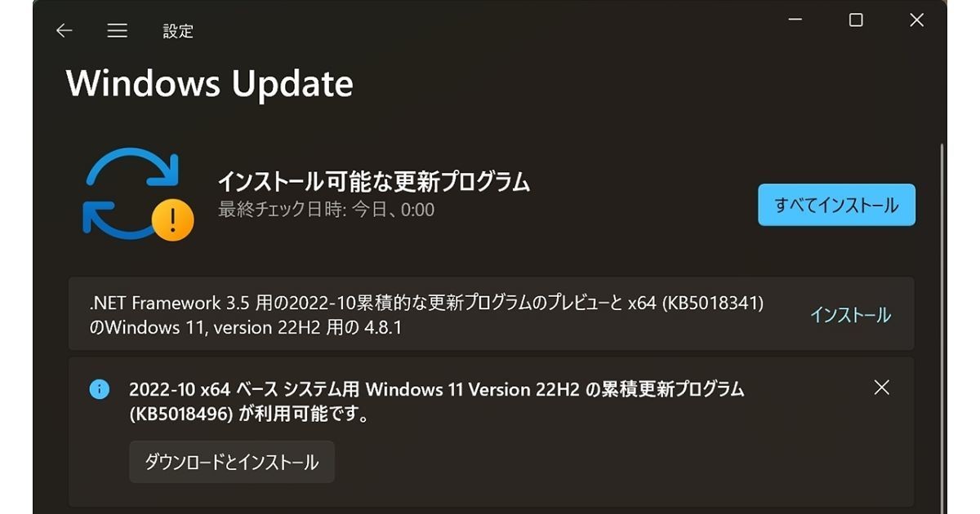
Task: Click the 最終チェック日時 last-checked text
Action: (x=326, y=210)
